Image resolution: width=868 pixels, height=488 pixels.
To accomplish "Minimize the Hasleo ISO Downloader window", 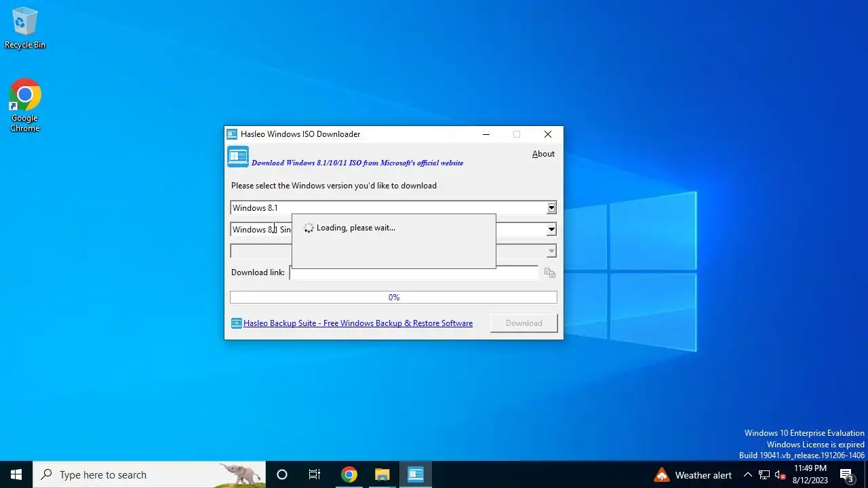I will point(486,134).
